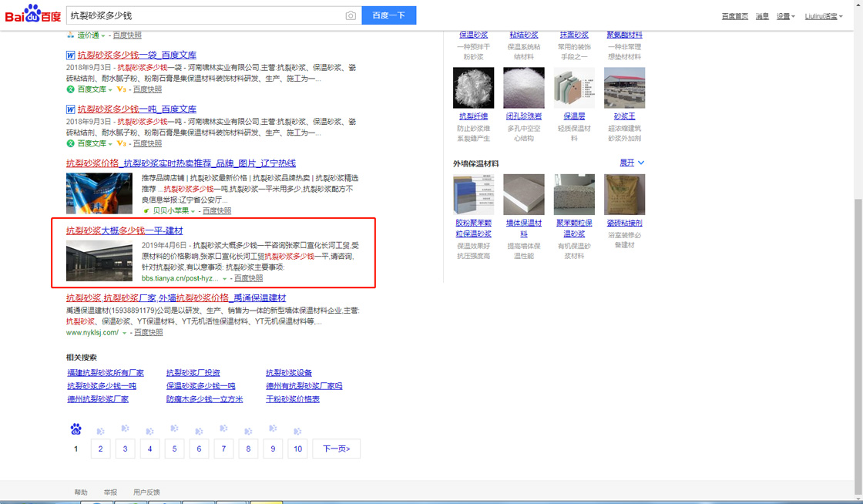Click the 建材 tianya result thumbnail image
863x504 pixels.
pos(99,260)
